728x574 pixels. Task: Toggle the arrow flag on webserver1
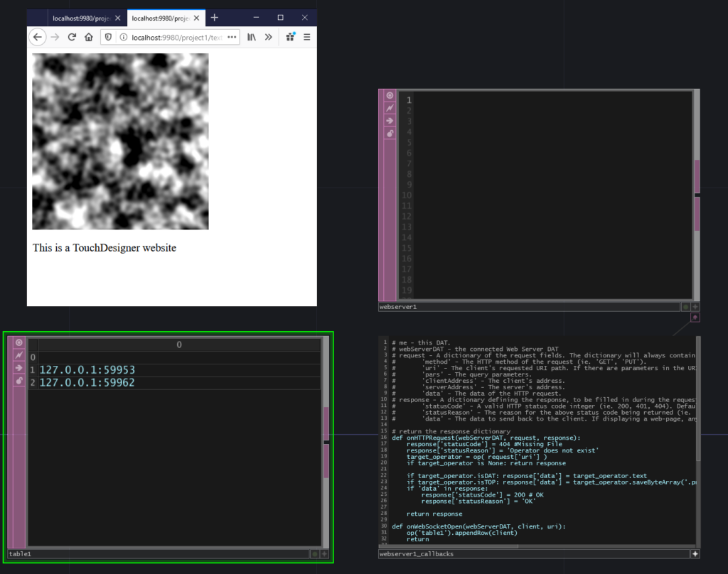point(390,121)
